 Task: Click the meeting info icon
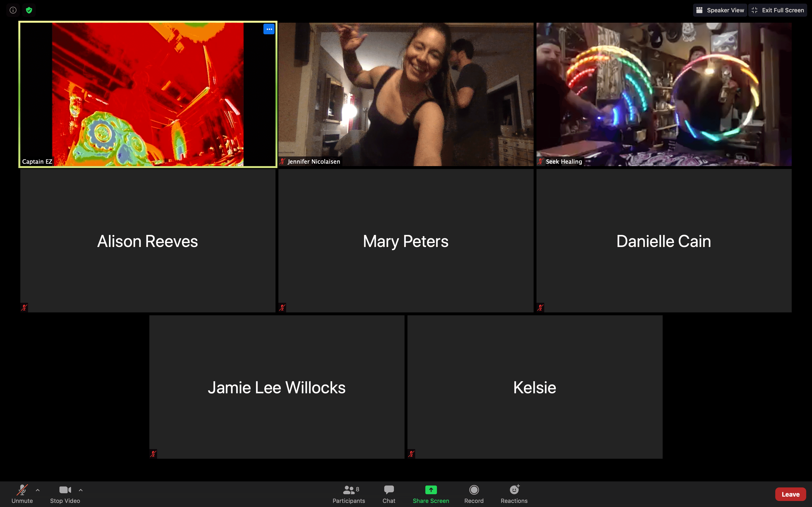click(x=13, y=10)
